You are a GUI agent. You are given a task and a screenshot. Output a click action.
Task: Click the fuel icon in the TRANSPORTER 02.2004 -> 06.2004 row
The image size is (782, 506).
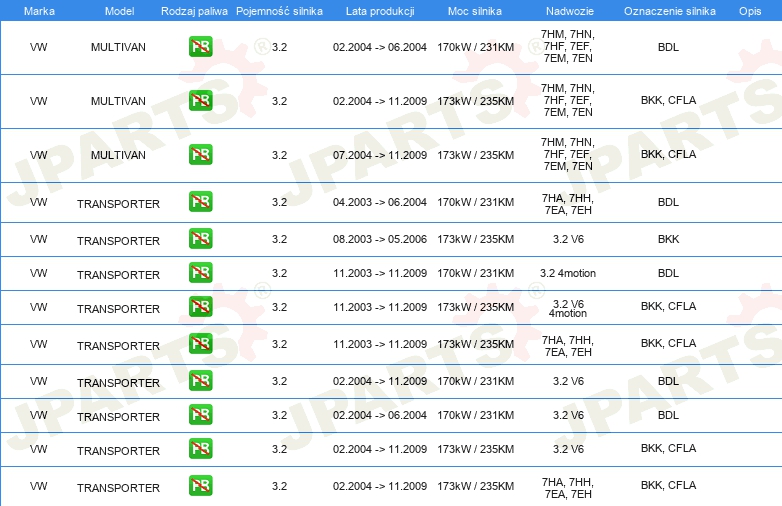click(x=200, y=415)
